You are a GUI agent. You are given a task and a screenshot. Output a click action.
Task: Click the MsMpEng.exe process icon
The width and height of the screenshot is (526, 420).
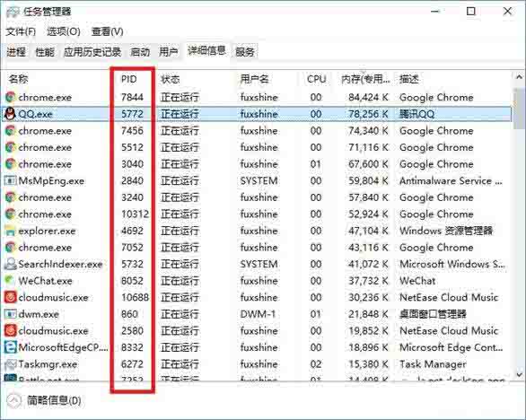(10, 180)
